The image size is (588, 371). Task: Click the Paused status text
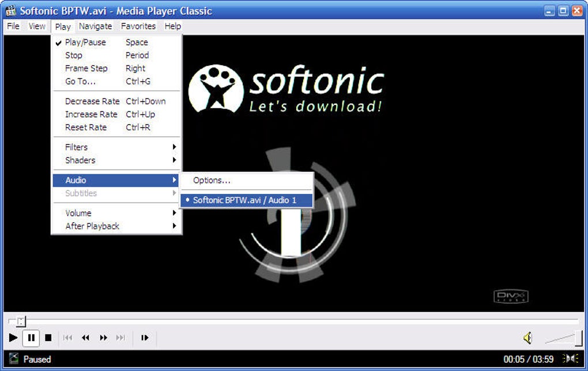37,359
